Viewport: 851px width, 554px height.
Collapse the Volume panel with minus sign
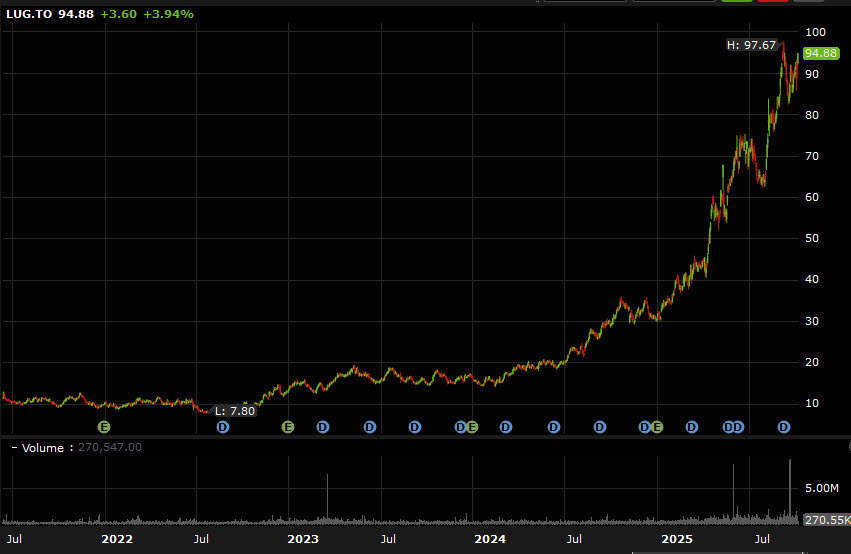click(14, 447)
